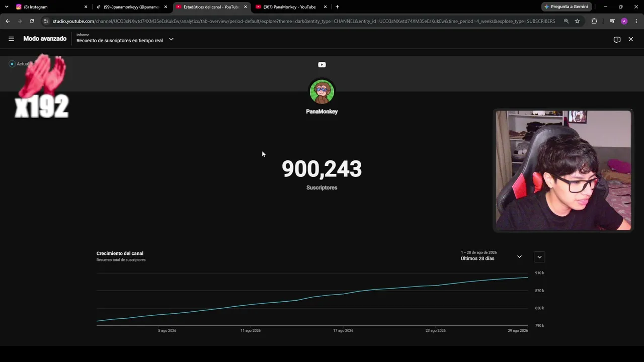The height and width of the screenshot is (362, 644).
Task: Select the Estadísticas del canal tab
Action: click(x=211, y=7)
